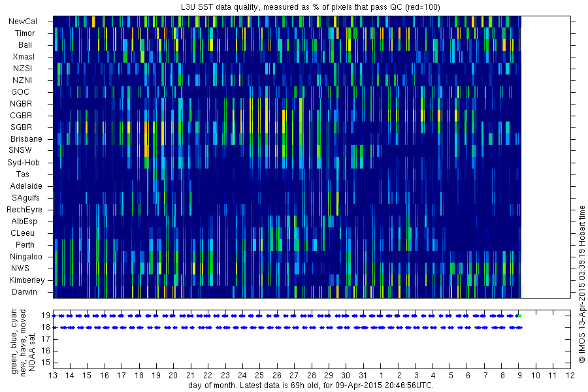Screen dimensions: 588x392
Task: Click the 'day of month' latest data caption
Action: pyautogui.click(x=311, y=385)
